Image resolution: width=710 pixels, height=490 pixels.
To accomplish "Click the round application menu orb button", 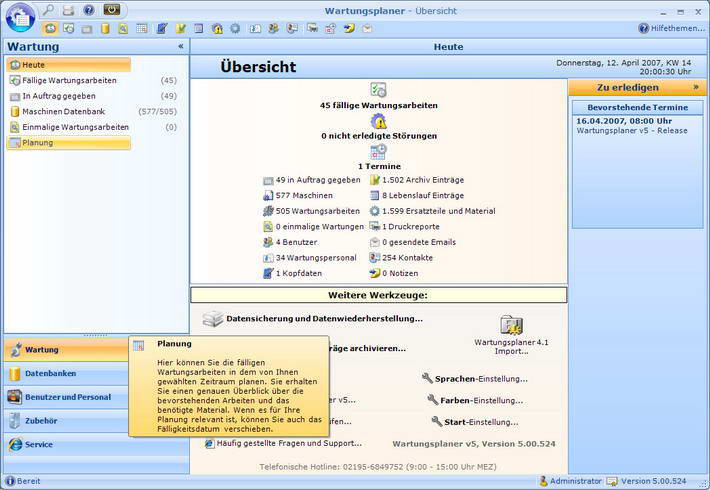I will click(x=20, y=17).
